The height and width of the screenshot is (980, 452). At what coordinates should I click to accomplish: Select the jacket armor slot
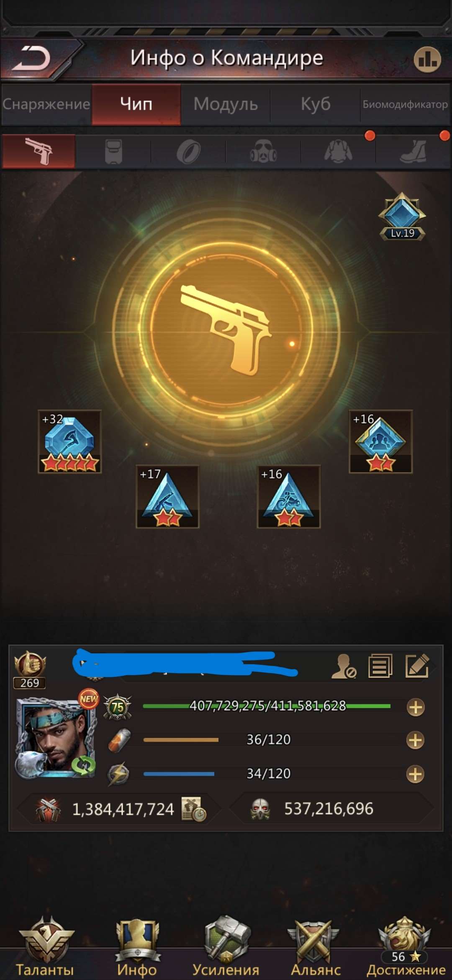pos(338,151)
